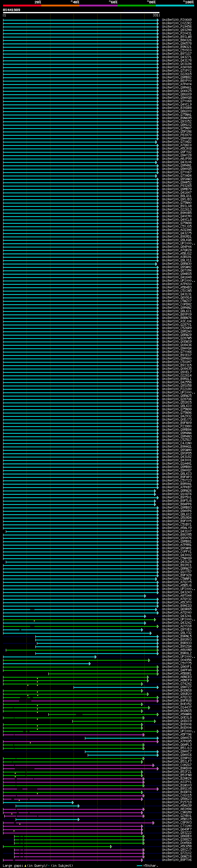The image size is (197, 868).
Task: Click the UniRef100_Q43243 label
Action: tap(177, 592)
